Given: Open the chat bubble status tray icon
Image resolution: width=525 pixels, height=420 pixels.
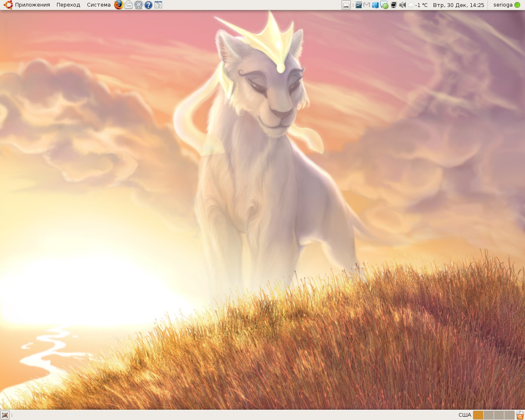Looking at the screenshot, I should coord(384,5).
